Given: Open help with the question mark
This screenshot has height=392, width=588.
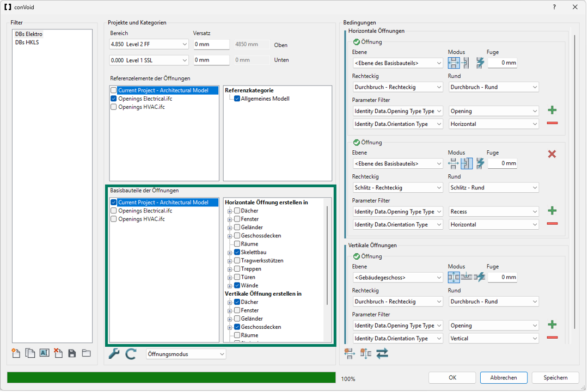Looking at the screenshot, I should 554,7.
